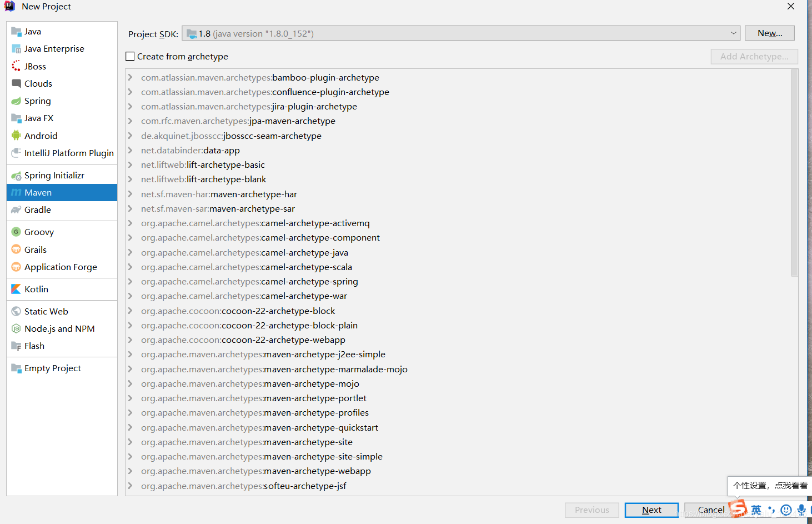The height and width of the screenshot is (524, 812).
Task: Click the archetype list vertical scrollbar
Action: click(x=794, y=173)
